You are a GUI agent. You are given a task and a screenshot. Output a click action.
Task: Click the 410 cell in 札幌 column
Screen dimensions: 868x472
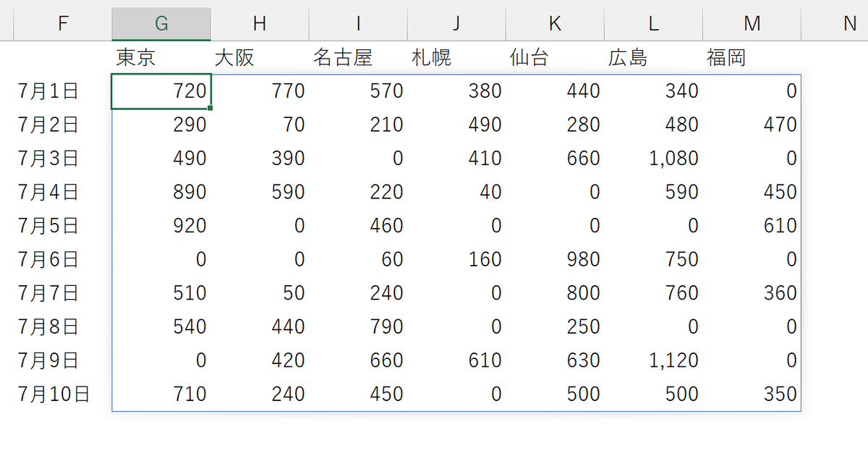click(x=456, y=159)
